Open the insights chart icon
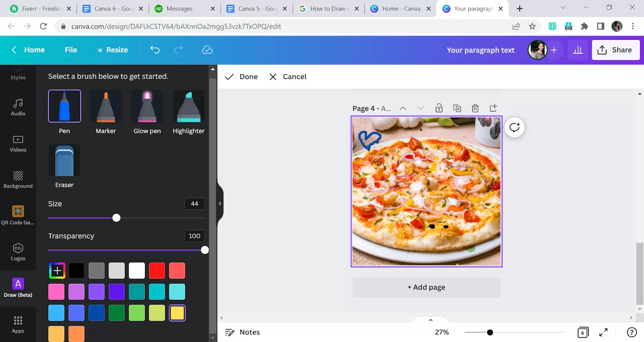Viewport: 644px width, 342px height. [578, 50]
